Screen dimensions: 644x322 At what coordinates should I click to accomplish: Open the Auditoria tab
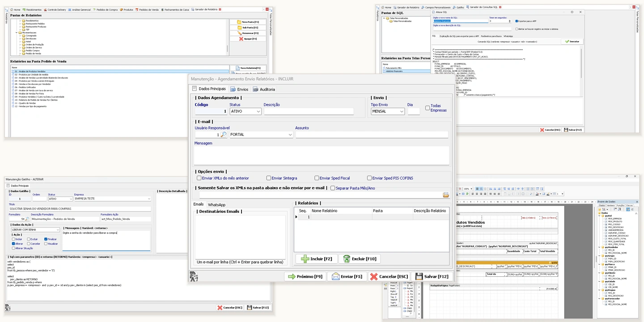(x=264, y=89)
